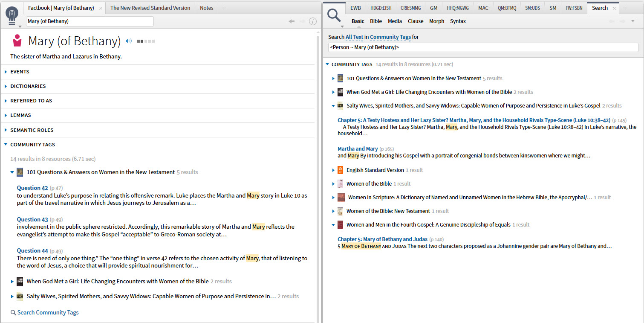Click the Women in Scripture book cover

(341, 198)
